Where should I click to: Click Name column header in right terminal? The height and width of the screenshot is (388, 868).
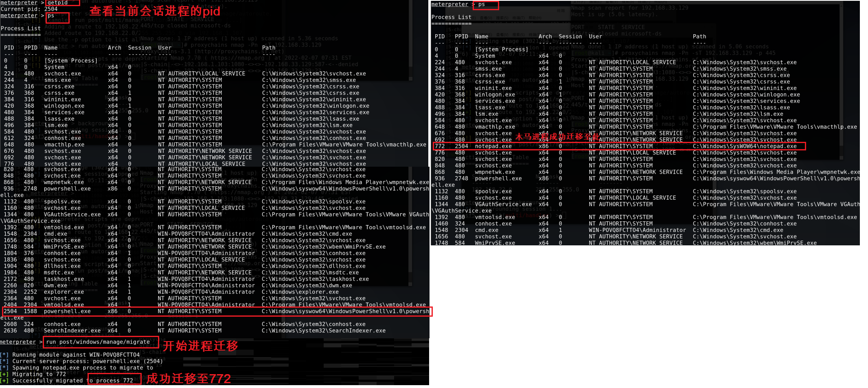click(x=482, y=37)
